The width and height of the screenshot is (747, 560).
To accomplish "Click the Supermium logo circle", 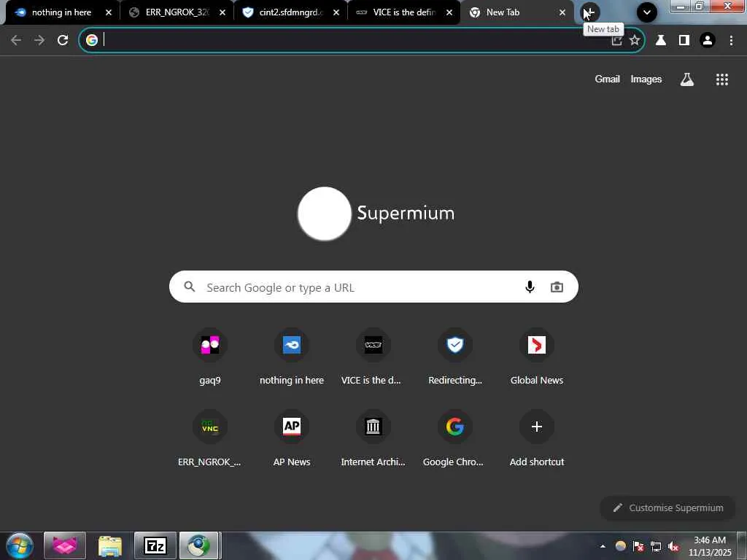I will tap(324, 214).
